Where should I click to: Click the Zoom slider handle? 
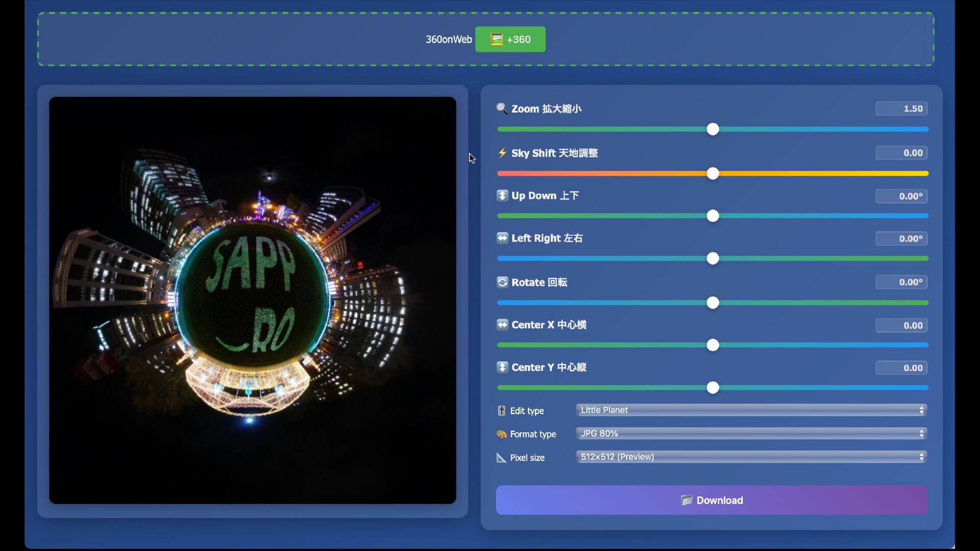click(713, 129)
